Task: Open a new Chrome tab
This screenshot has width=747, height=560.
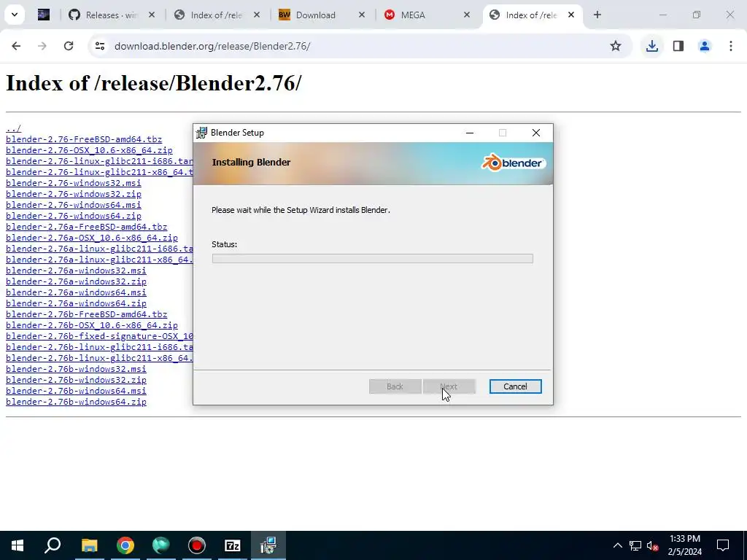Action: [x=597, y=15]
